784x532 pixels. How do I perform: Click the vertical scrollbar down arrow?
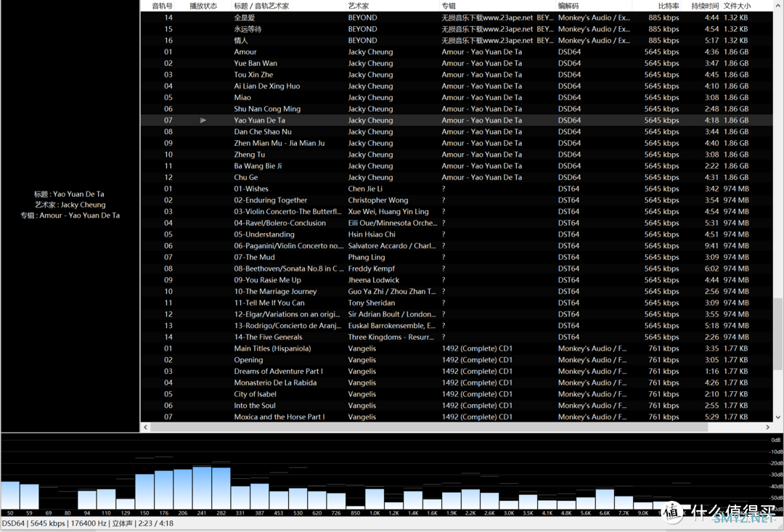coord(778,417)
